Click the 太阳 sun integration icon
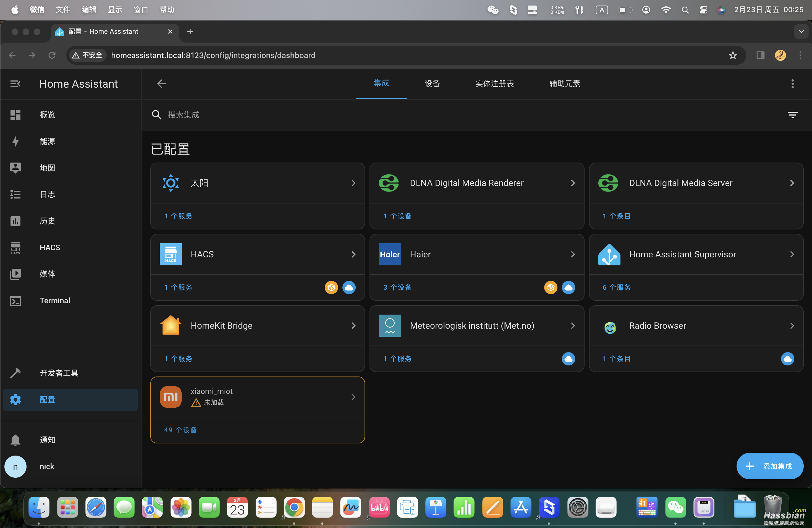 [x=171, y=183]
